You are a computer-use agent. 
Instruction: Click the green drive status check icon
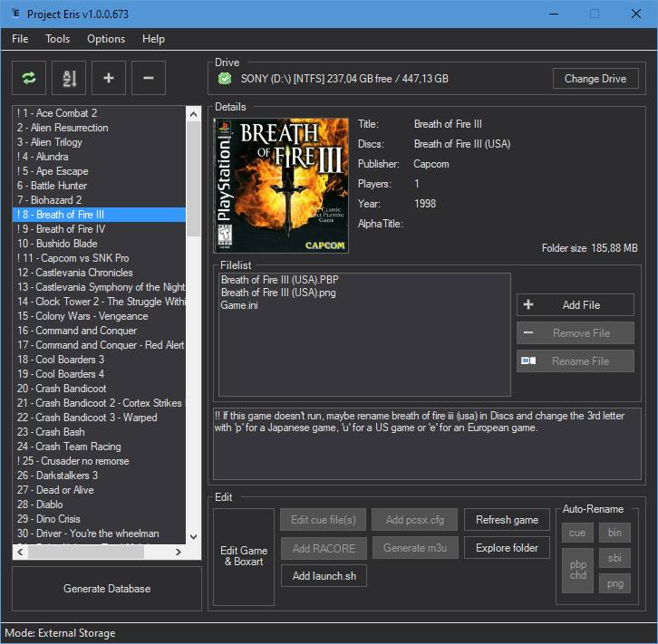click(225, 79)
